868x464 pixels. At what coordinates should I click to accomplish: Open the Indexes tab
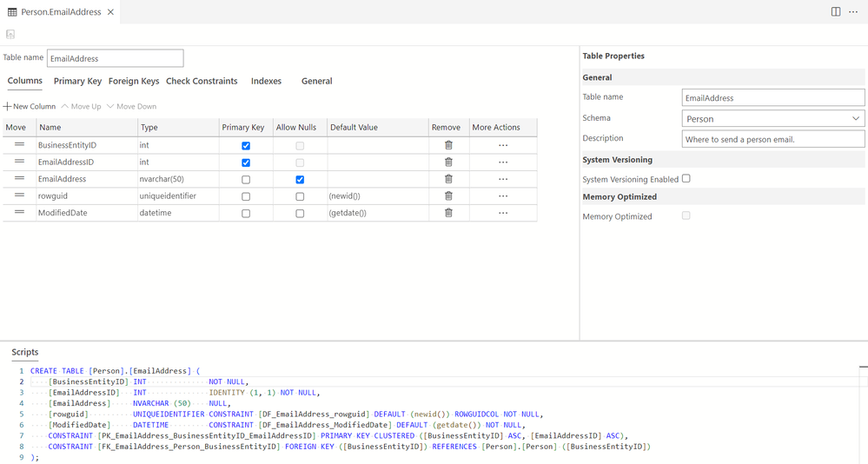(x=266, y=81)
